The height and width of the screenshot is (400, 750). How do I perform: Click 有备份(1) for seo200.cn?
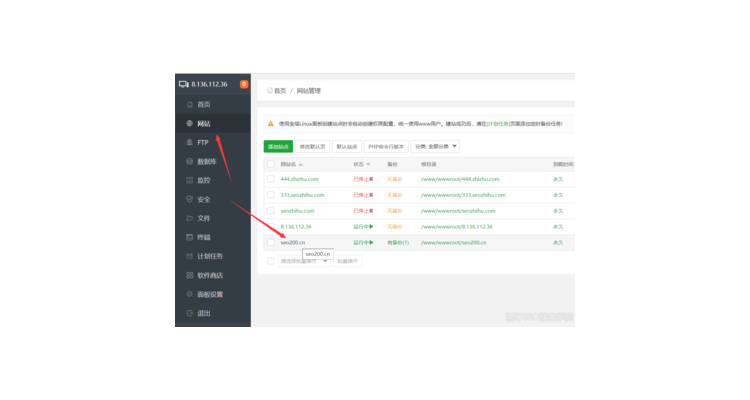tap(398, 242)
